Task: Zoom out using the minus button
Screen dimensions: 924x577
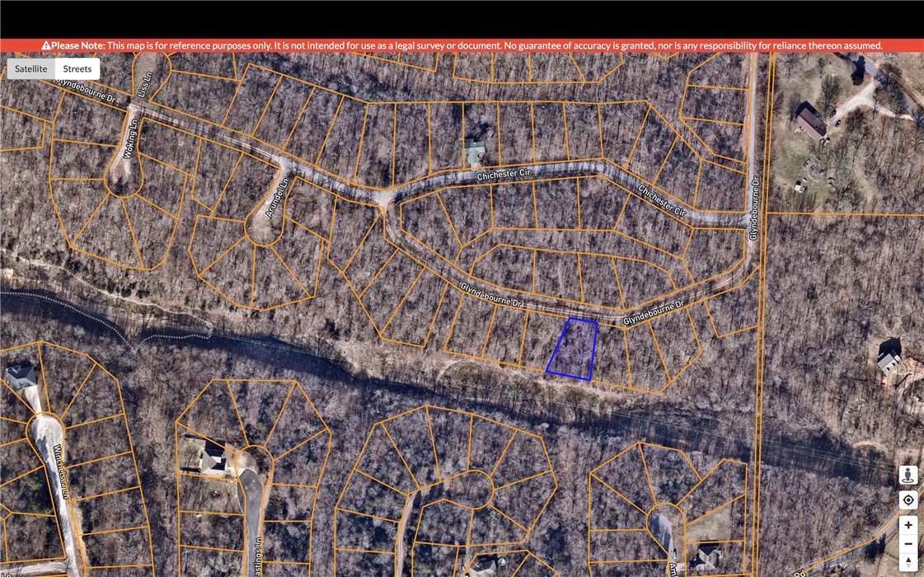Action: pos(908,544)
